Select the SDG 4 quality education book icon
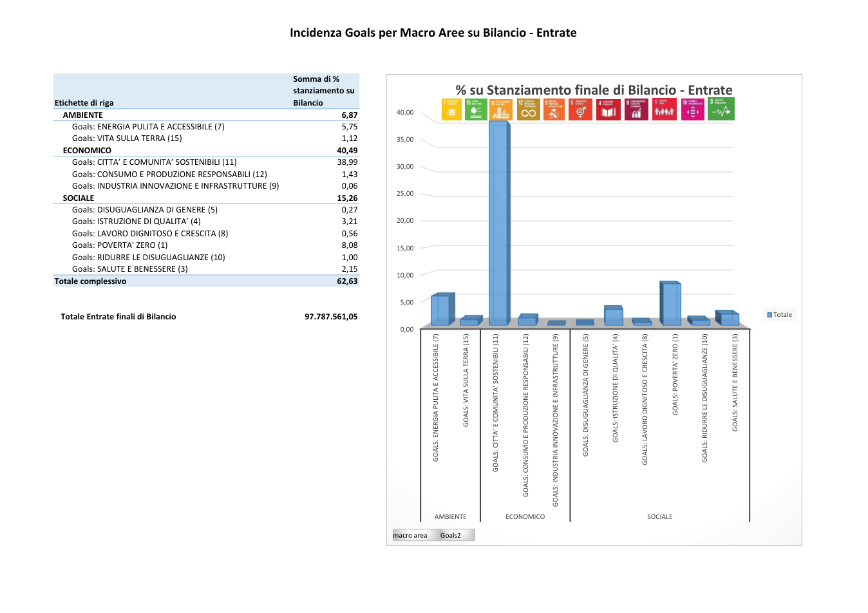Viewport: 868px width, 613px height. [x=609, y=109]
